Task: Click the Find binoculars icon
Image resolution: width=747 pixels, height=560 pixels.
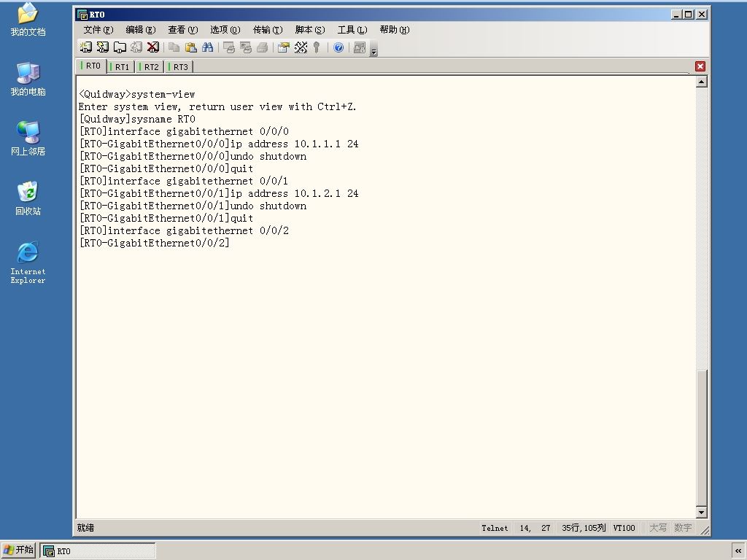Action: coord(207,47)
